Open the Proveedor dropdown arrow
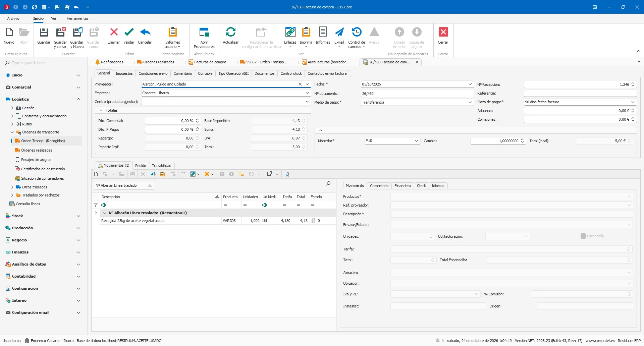This screenshot has width=644, height=346. coord(307,84)
